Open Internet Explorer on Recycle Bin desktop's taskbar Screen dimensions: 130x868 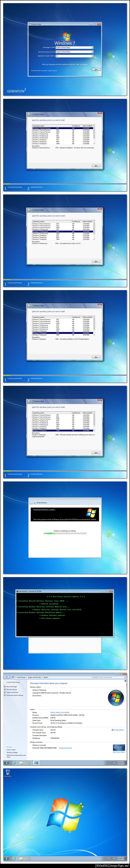pyautogui.click(x=14, y=858)
